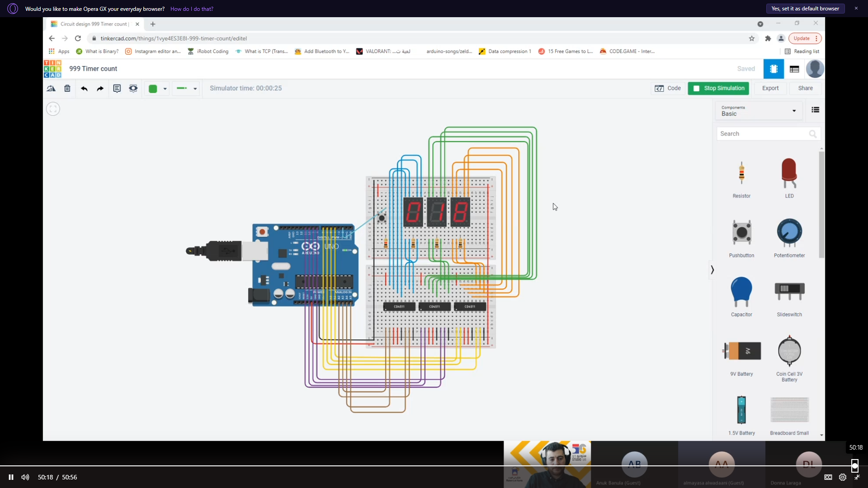This screenshot has width=868, height=488.
Task: Open the Reading list
Action: (802, 52)
